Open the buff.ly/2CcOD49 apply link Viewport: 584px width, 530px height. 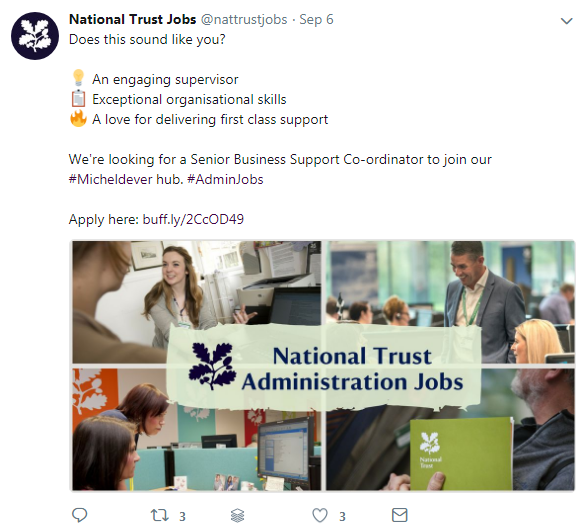193,219
